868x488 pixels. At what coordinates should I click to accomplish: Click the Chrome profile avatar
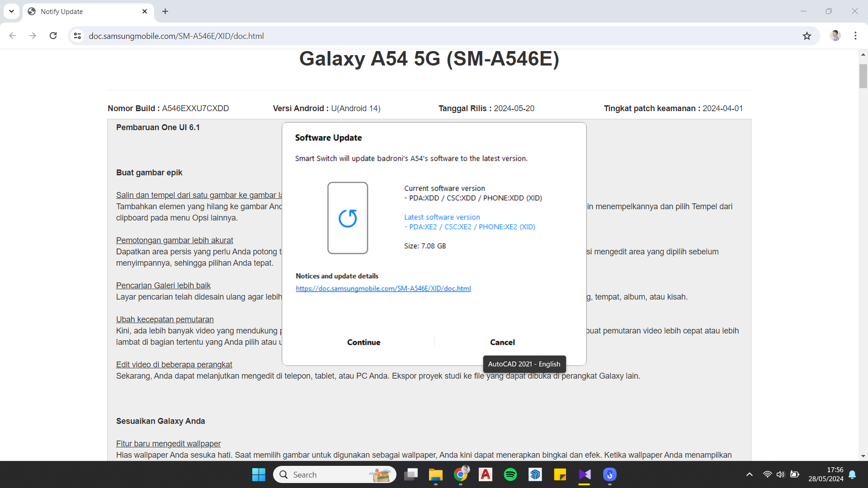pos(835,36)
